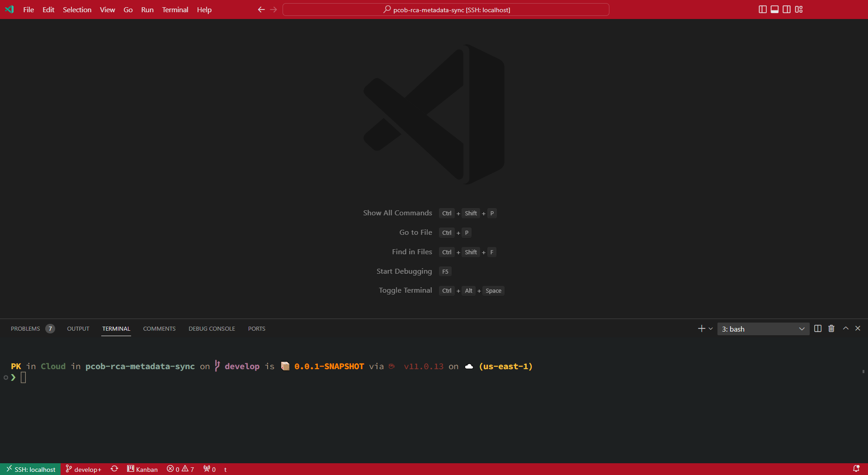Click the develop branch name in terminal prompt
868x475 pixels.
pos(242,366)
